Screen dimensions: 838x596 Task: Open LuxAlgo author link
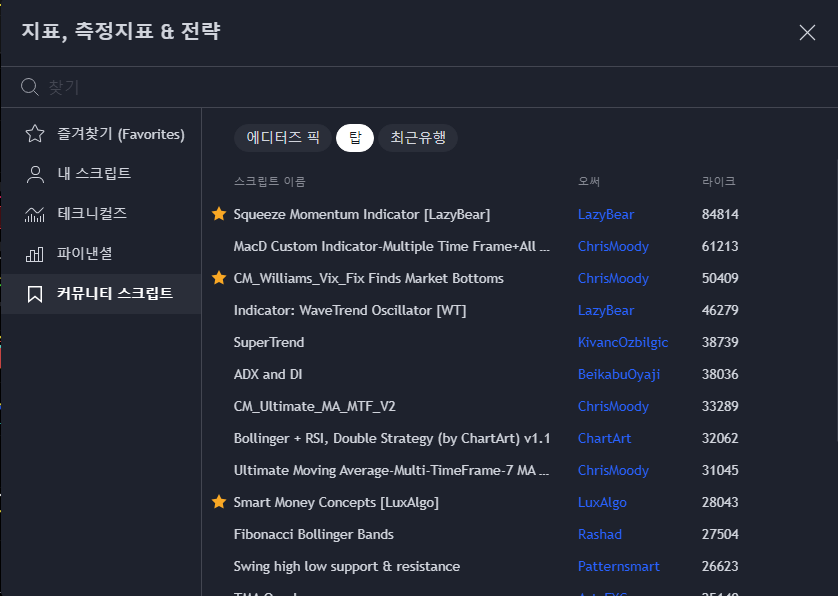tap(602, 502)
